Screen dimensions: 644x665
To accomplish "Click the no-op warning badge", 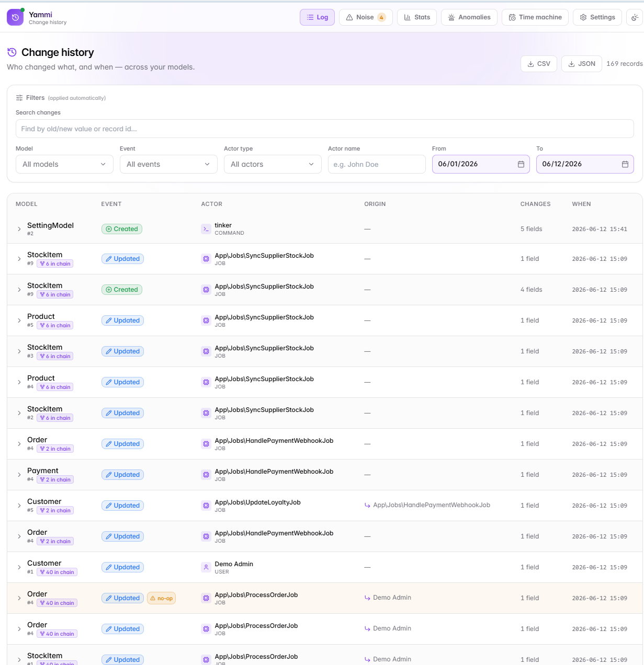I will tap(161, 598).
